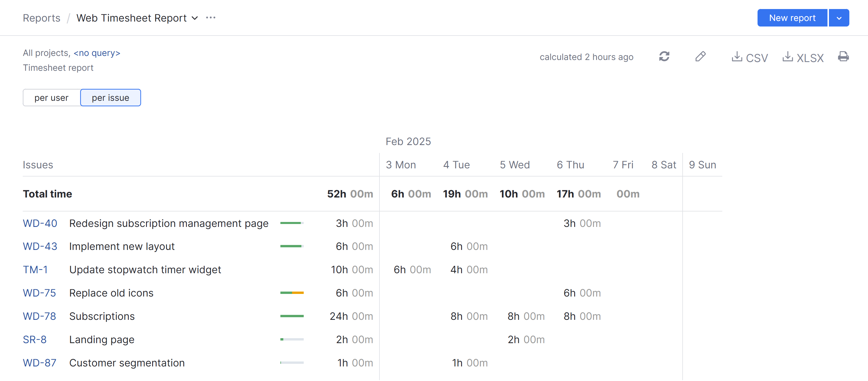Go to Reports breadcrumb

[41, 18]
